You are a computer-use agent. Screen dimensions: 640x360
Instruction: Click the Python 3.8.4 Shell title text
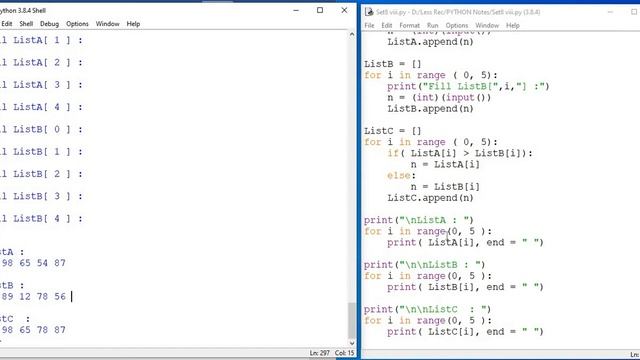(x=23, y=11)
